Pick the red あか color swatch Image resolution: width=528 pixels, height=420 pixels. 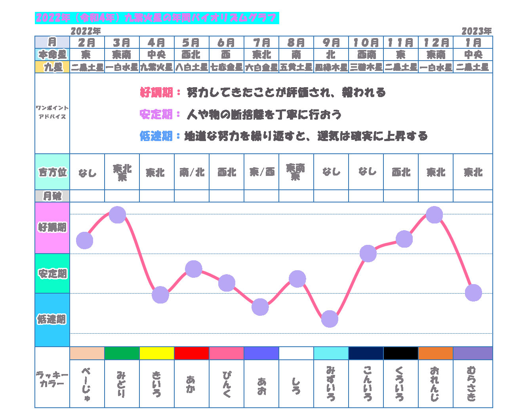tap(192, 353)
